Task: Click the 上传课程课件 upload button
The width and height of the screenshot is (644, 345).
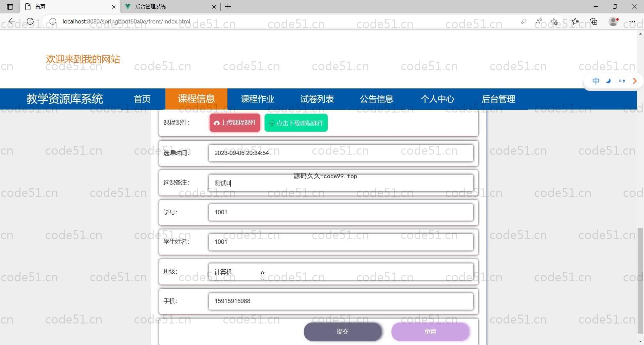Action: coord(235,123)
